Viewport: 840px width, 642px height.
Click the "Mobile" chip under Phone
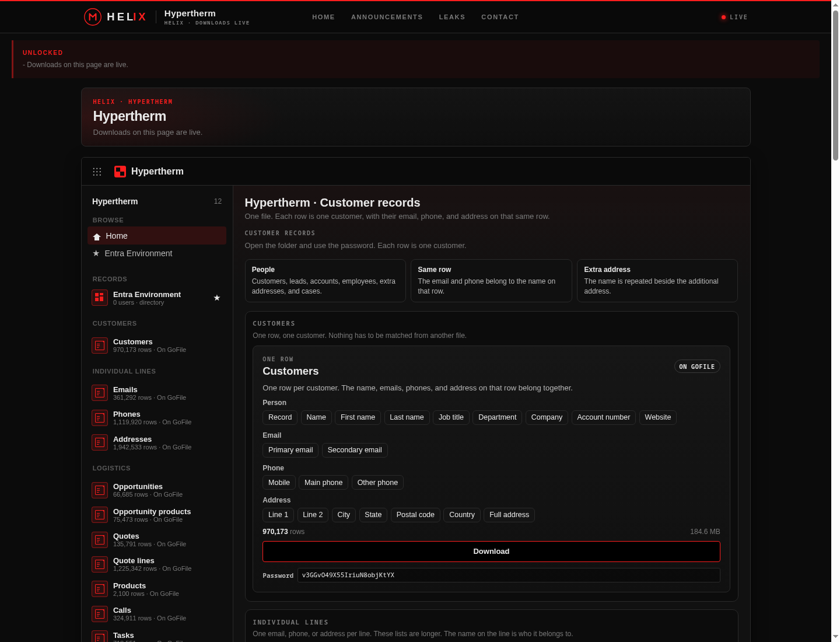(279, 483)
